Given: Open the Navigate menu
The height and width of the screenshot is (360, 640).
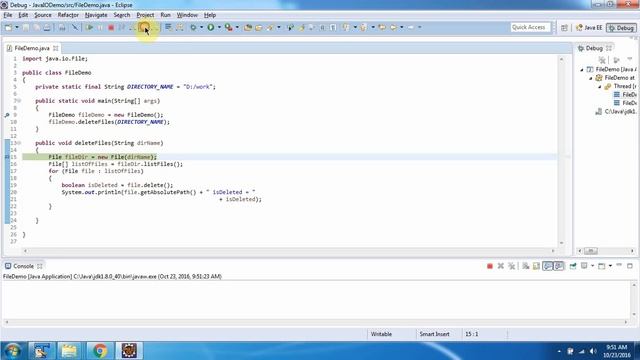Looking at the screenshot, I should [x=96, y=15].
